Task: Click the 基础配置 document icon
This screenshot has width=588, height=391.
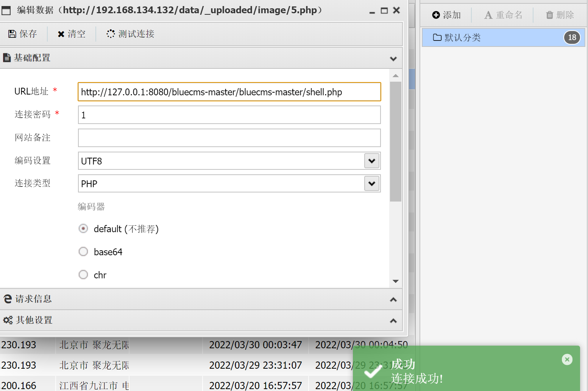Action: point(7,58)
